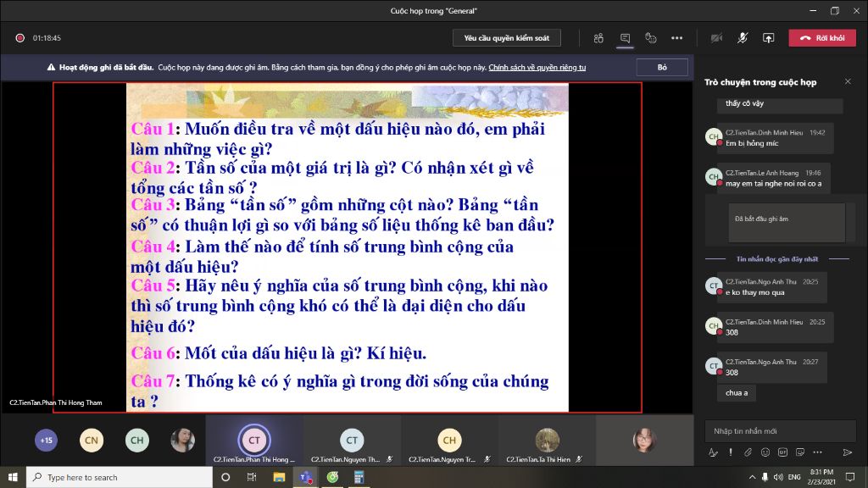
Task: Open the more actions ellipsis menu
Action: [x=677, y=38]
